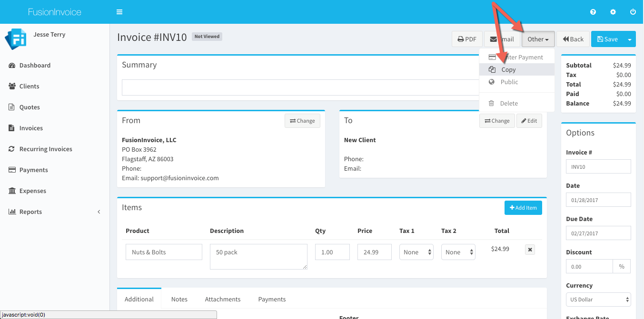Open help via question mark icon
The width and height of the screenshot is (644, 319).
click(593, 12)
